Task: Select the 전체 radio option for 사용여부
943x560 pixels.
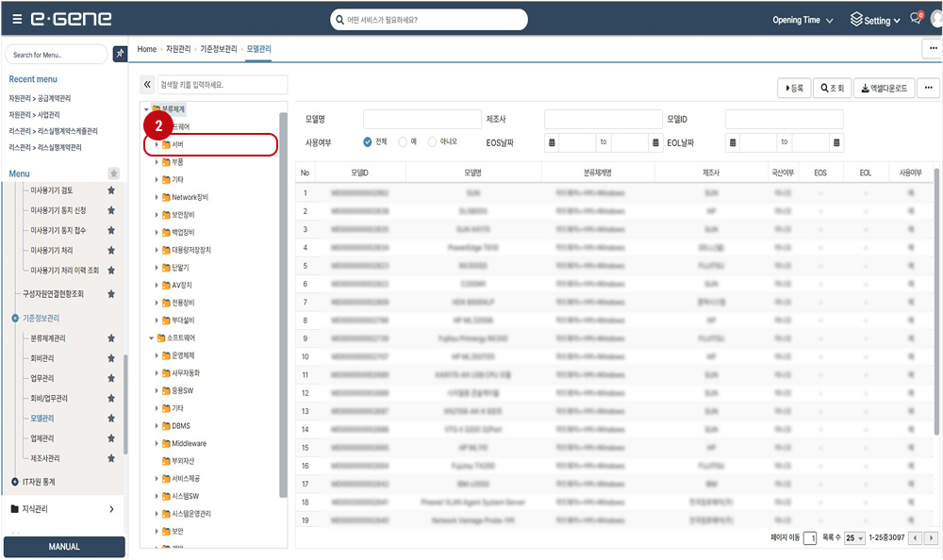Action: (368, 142)
